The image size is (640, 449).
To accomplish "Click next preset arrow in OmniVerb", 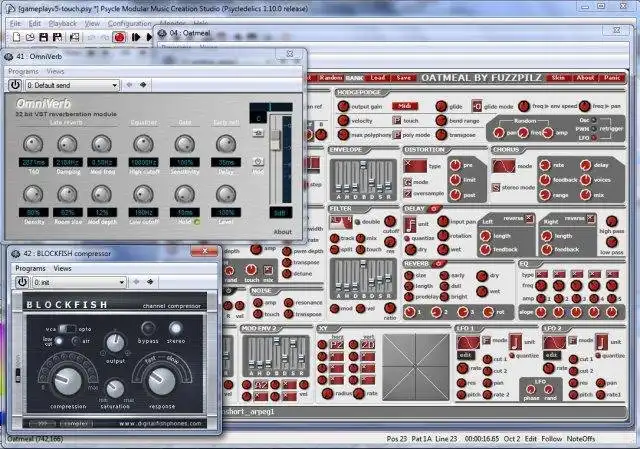I will [144, 86].
